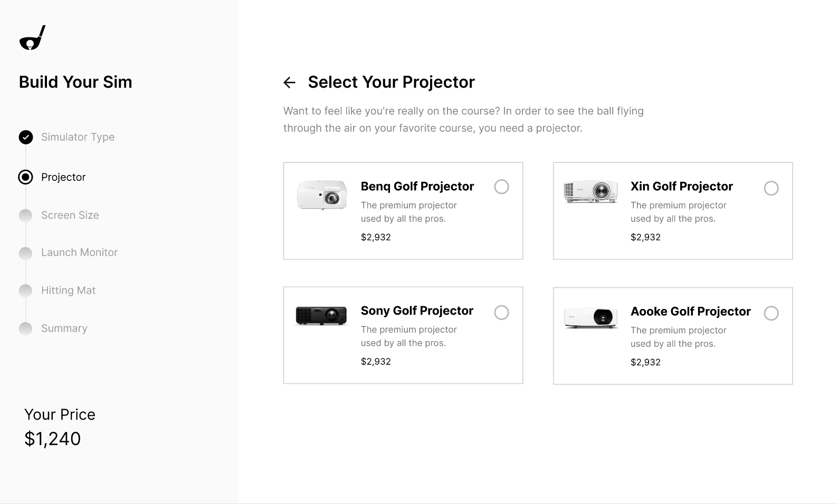Select the Benq Golf Projector radio button
The image size is (838, 504).
tap(501, 187)
